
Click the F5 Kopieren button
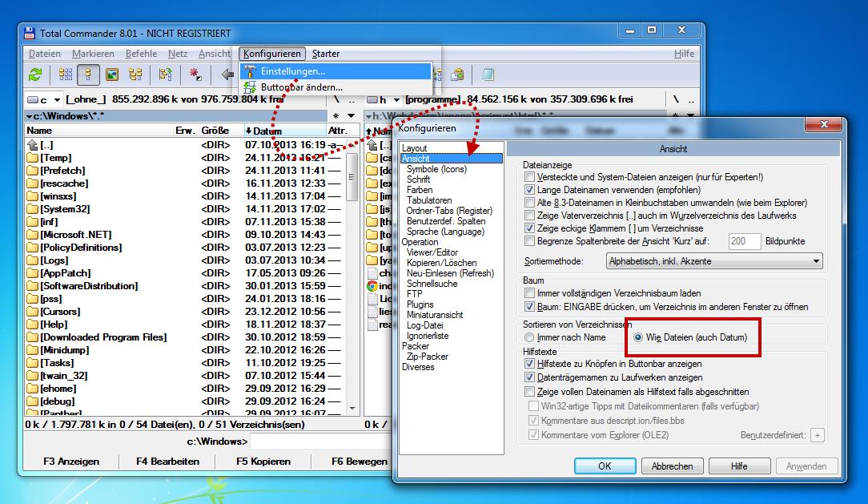point(263,462)
